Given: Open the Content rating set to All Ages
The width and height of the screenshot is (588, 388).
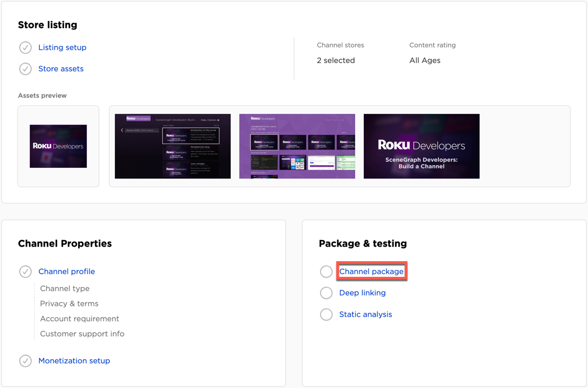Looking at the screenshot, I should tap(425, 60).
